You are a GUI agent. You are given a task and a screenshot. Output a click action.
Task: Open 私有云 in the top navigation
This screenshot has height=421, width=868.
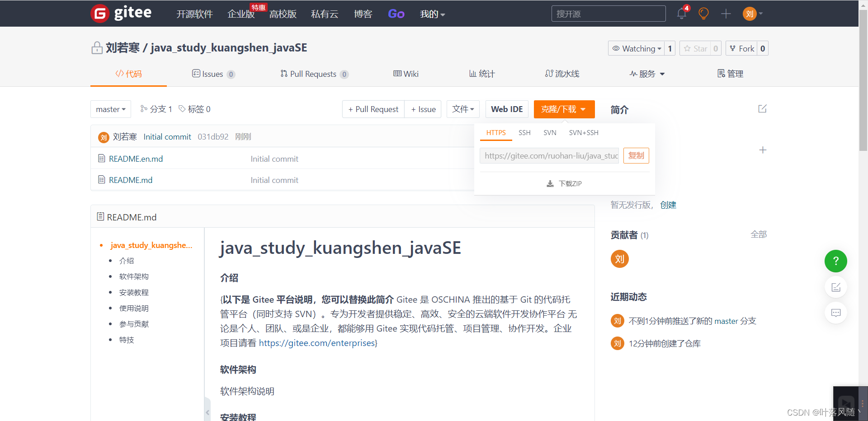325,14
